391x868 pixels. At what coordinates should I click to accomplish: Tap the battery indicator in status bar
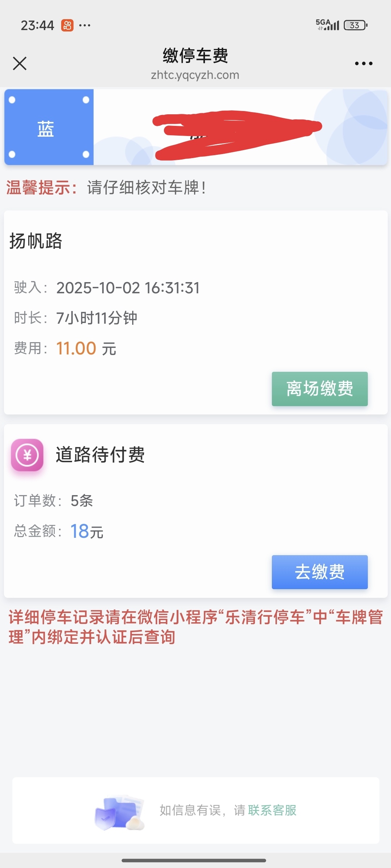356,25
